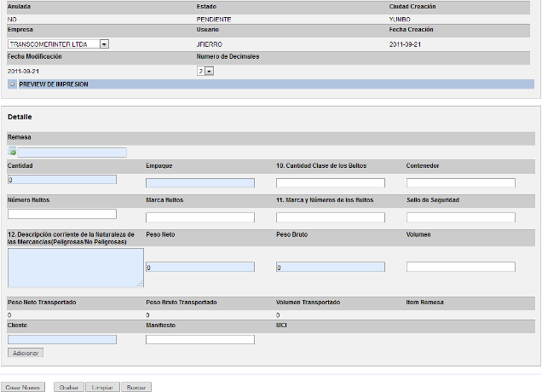Select the Empaque text field

[x=199, y=182]
